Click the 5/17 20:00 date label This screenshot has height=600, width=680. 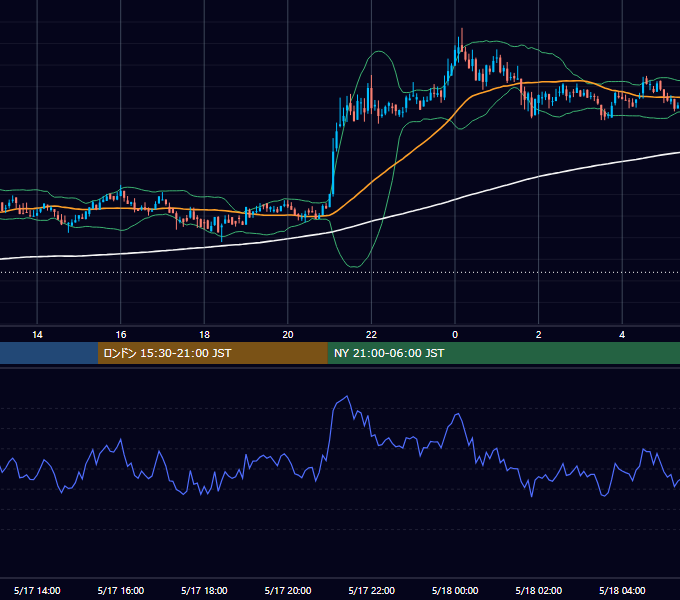tap(288, 590)
